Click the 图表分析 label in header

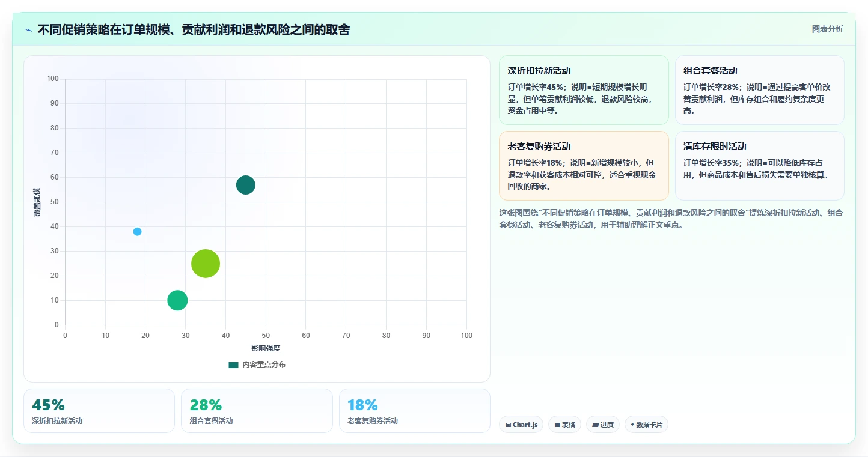tap(827, 29)
